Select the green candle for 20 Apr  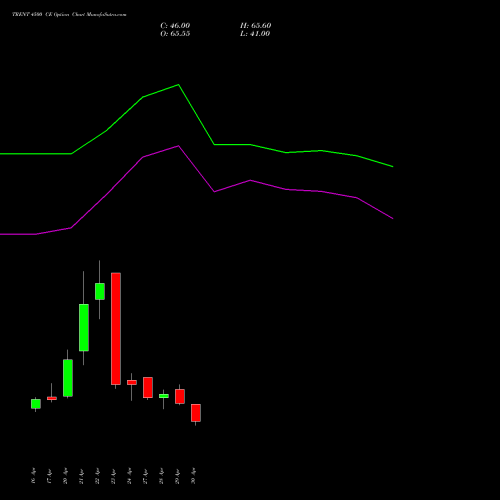point(68,378)
